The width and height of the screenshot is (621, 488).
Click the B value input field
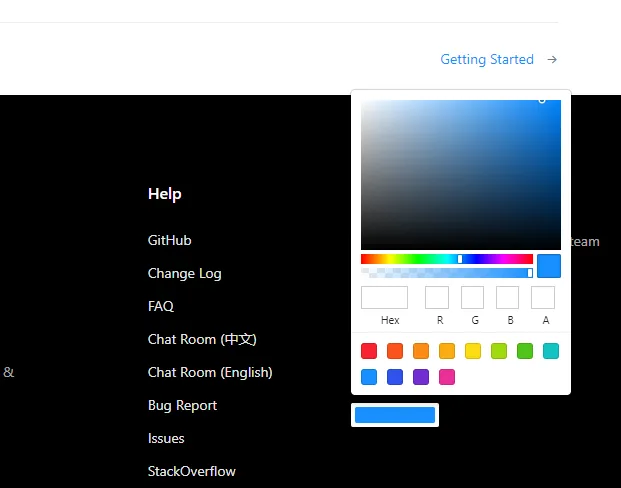[507, 297]
